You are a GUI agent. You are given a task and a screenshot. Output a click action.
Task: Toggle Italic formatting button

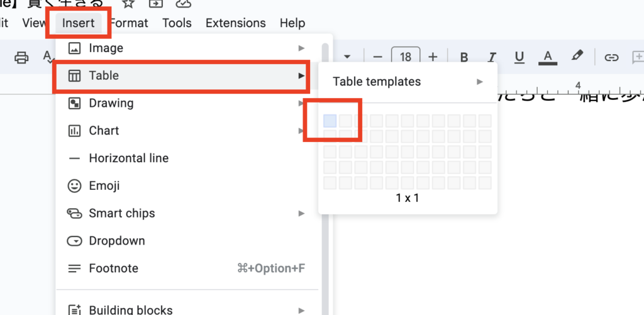pos(492,57)
